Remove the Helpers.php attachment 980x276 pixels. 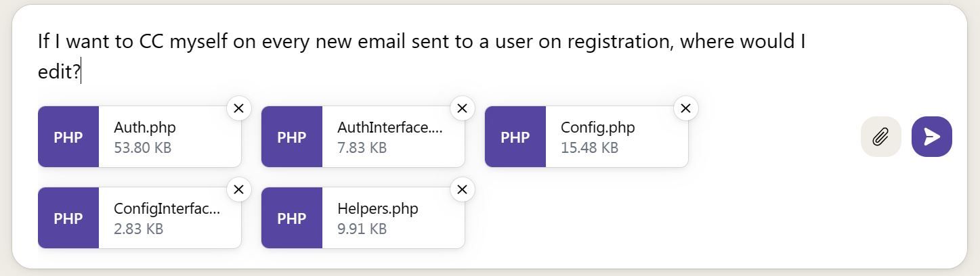point(463,189)
